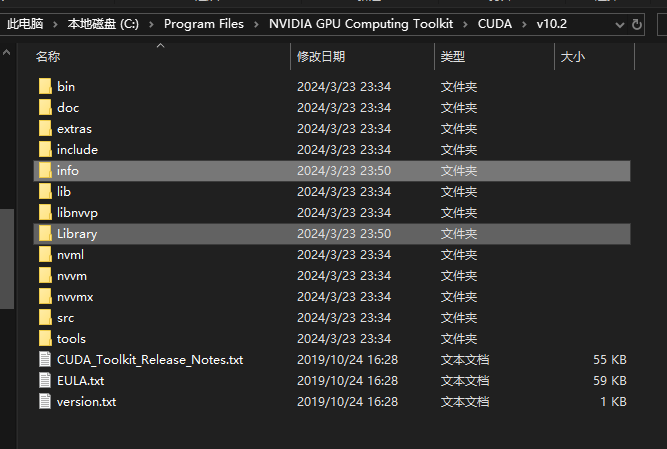Viewport: 667px width, 449px height.
Task: Click the nvml folder icon
Action: click(x=45, y=255)
